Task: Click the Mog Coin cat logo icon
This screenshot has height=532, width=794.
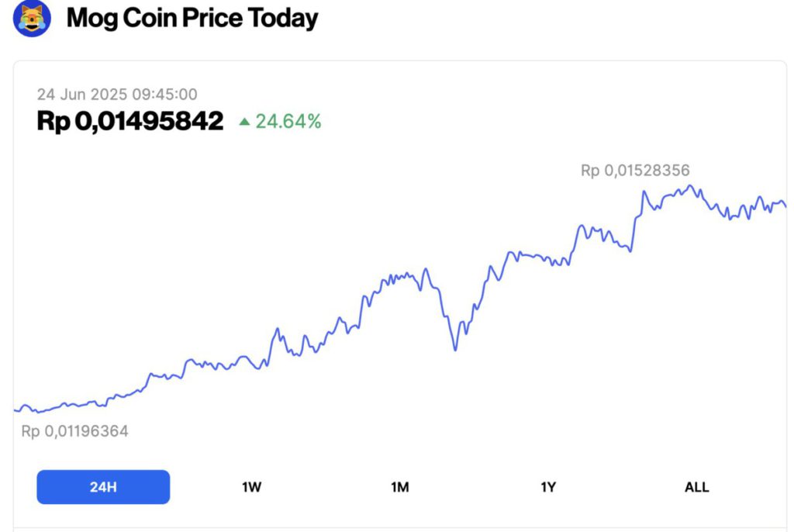Action: pos(33,17)
